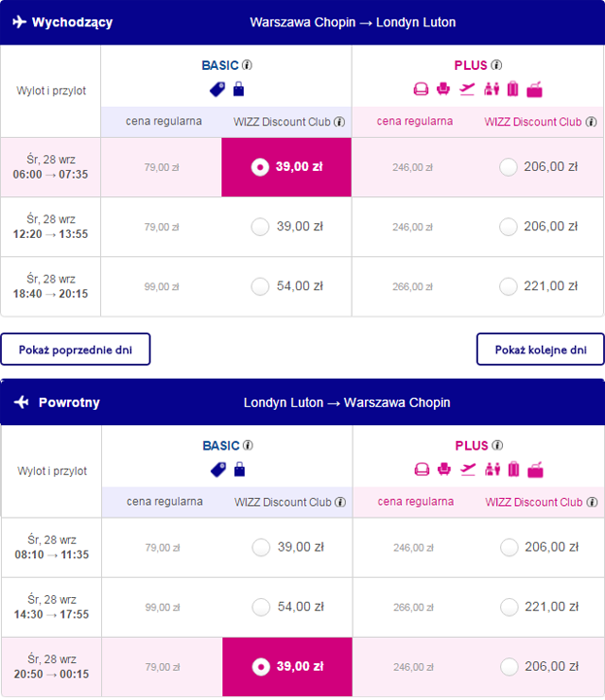Click the return 14:30 BASIC 54,00 zł radio
Screen dimensions: 605x700
pos(261,607)
